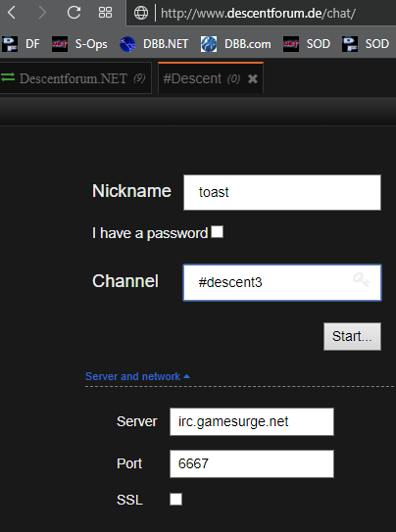Collapse the Server and network section
Screen dimensions: 396x532
coord(137,376)
